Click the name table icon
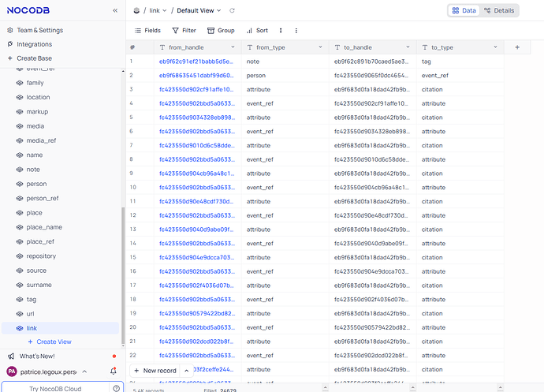This screenshot has width=544, height=392. 20,155
